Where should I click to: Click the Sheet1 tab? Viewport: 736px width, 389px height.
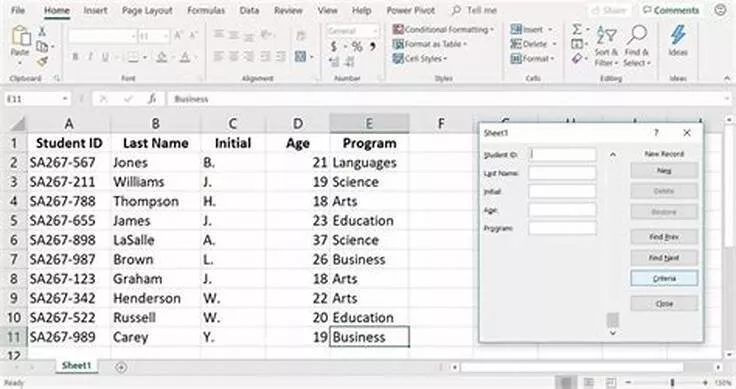coord(77,366)
